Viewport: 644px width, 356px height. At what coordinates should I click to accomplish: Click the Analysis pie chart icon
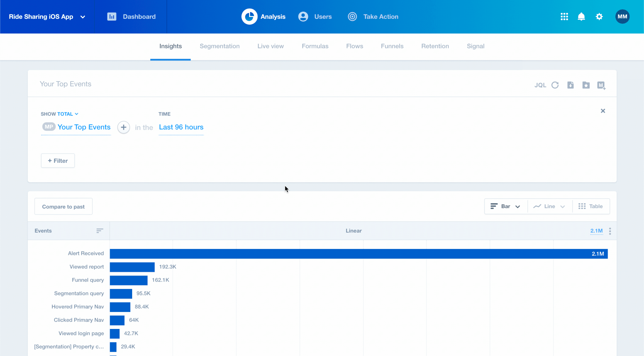(x=249, y=16)
